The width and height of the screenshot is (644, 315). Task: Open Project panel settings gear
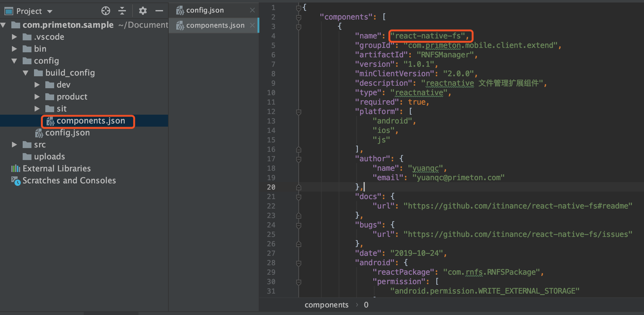click(x=143, y=11)
